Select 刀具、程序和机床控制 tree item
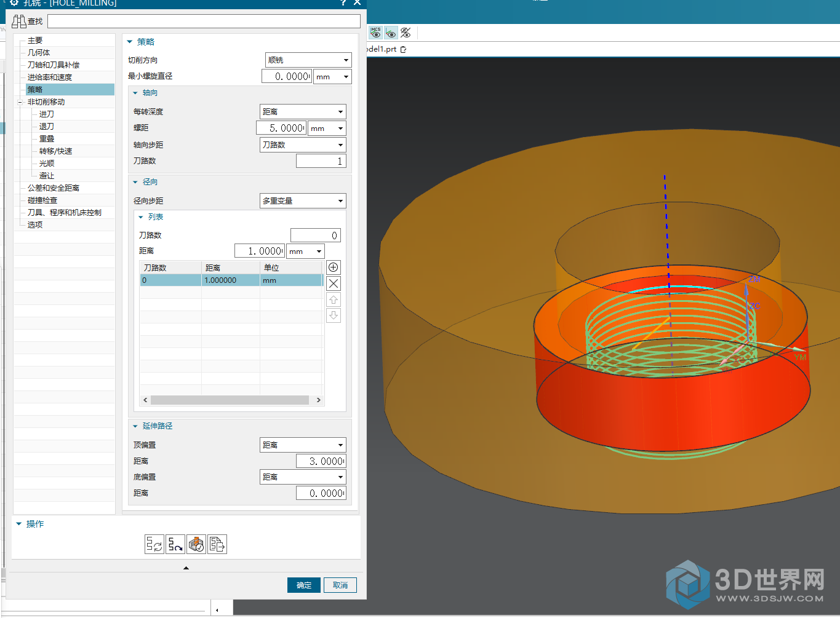 point(65,212)
